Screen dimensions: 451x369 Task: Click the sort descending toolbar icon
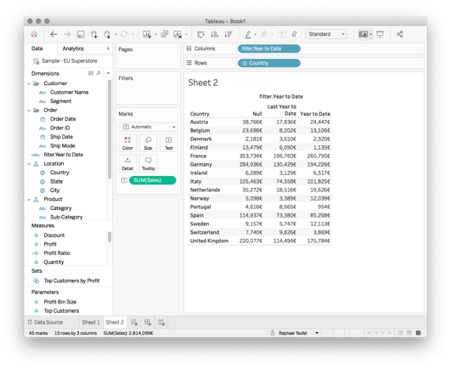pos(228,34)
